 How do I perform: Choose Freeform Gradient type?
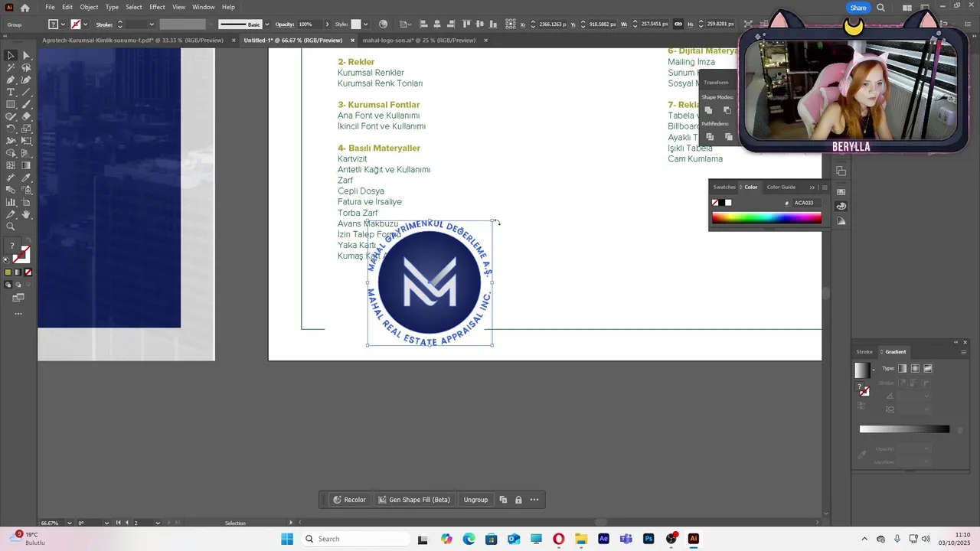(x=928, y=368)
